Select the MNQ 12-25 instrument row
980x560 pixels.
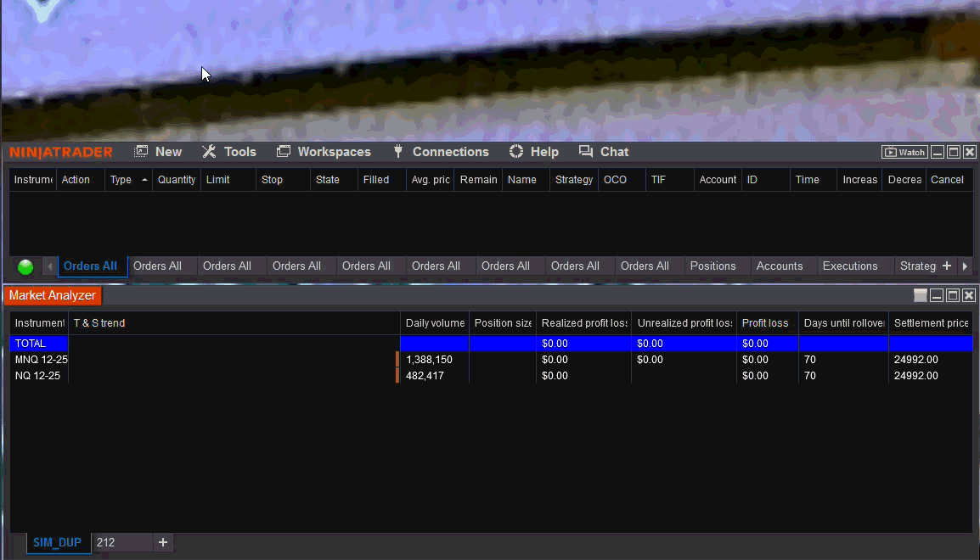coord(41,360)
